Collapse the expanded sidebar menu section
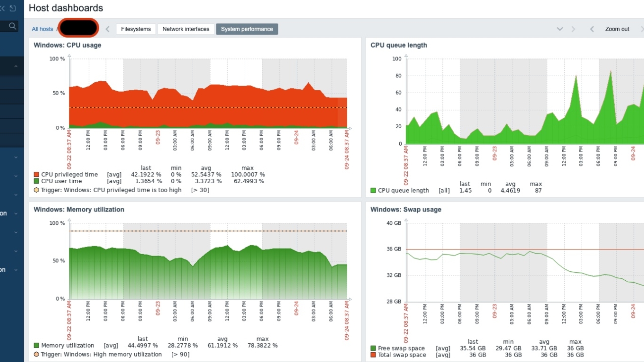The width and height of the screenshot is (644, 362). [x=16, y=66]
